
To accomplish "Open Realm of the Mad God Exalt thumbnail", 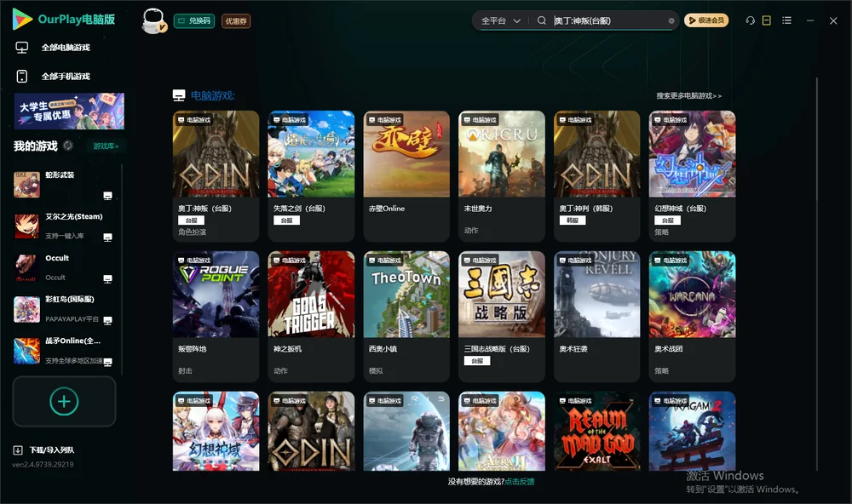I will (x=597, y=432).
